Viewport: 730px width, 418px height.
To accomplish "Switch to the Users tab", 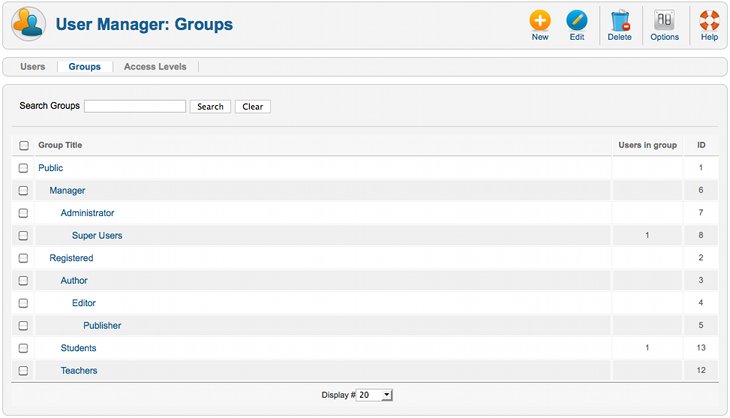I will (33, 67).
